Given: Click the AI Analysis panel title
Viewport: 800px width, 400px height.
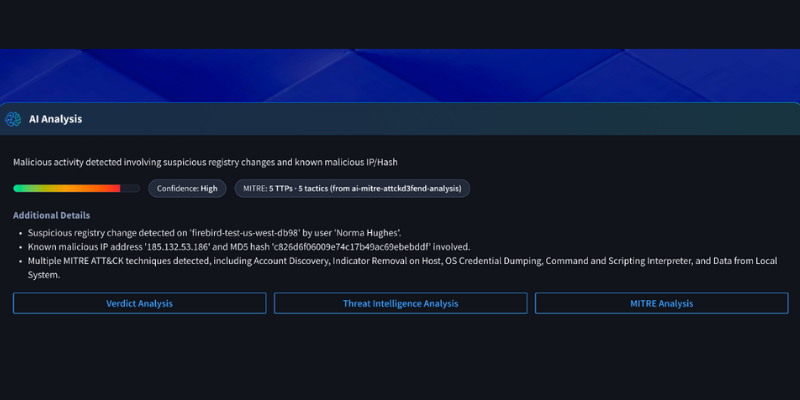Looking at the screenshot, I should click(x=55, y=119).
